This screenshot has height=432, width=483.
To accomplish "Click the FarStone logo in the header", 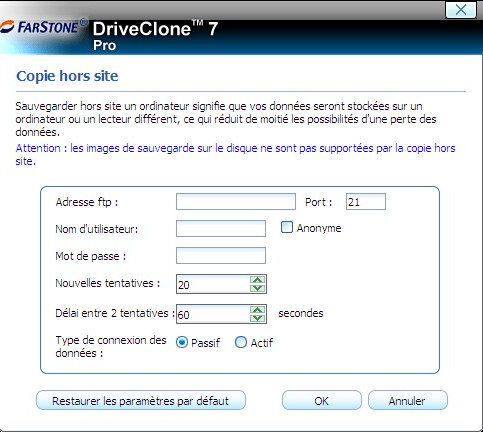I will point(43,27).
